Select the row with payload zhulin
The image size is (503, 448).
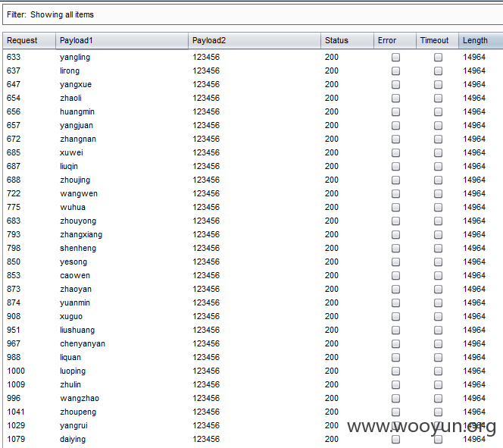[253, 384]
